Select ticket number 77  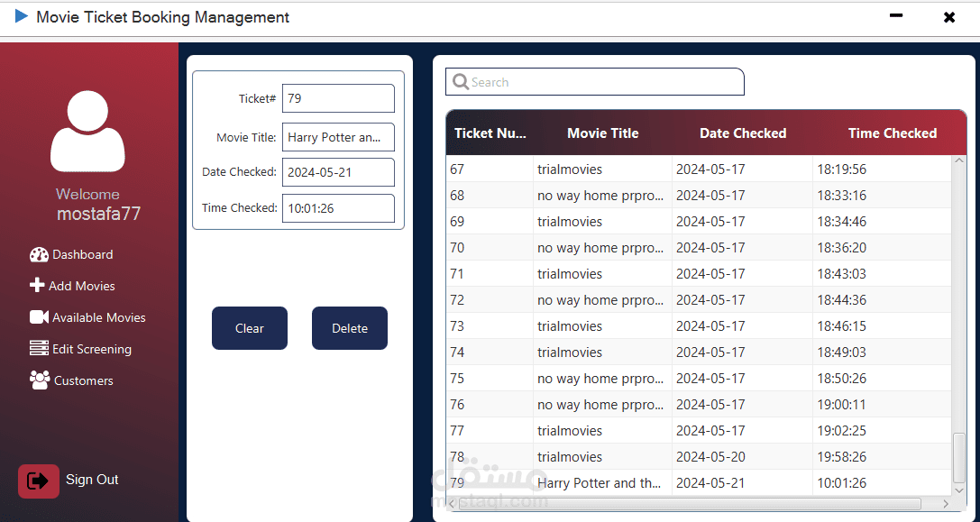(457, 431)
